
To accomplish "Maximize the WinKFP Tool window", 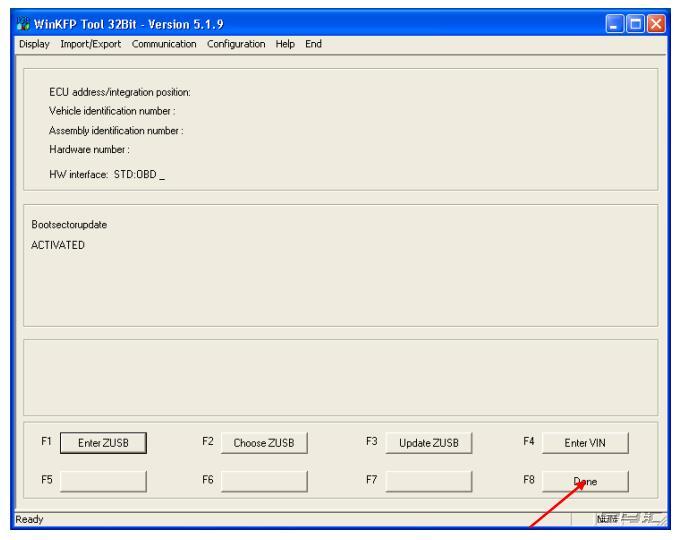I will pyautogui.click(x=635, y=24).
